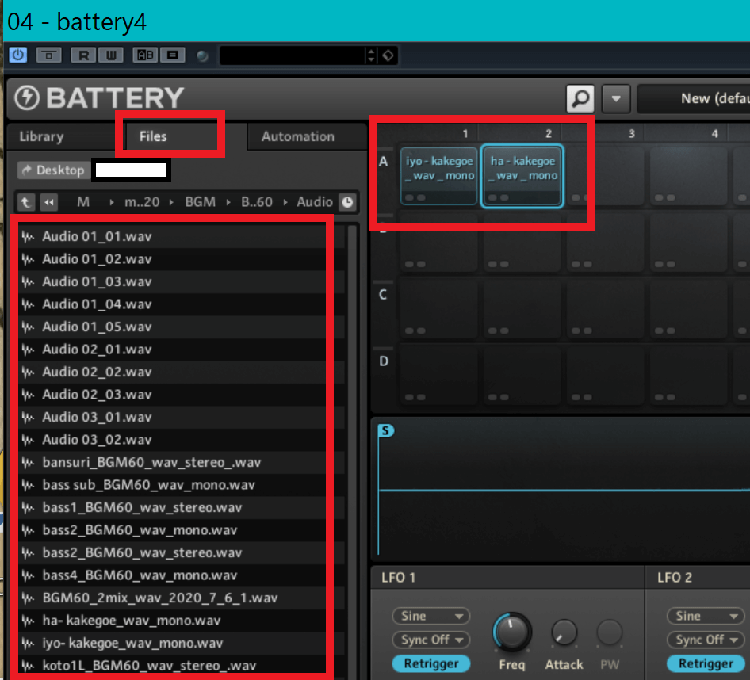The height and width of the screenshot is (680, 750).
Task: Select file bass2_BGM60_wav_stereo.wav
Action: [x=182, y=553]
